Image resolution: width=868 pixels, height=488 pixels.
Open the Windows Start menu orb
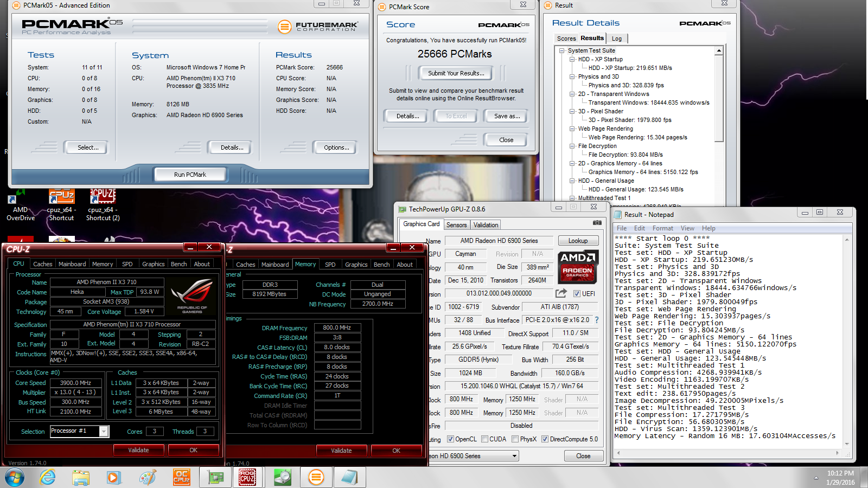(x=15, y=478)
